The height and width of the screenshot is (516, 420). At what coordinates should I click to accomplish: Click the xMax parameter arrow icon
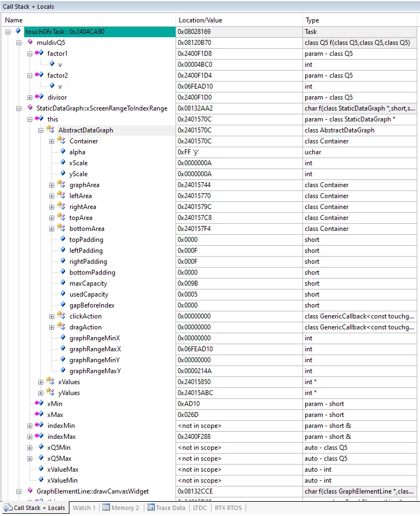[x=39, y=414]
